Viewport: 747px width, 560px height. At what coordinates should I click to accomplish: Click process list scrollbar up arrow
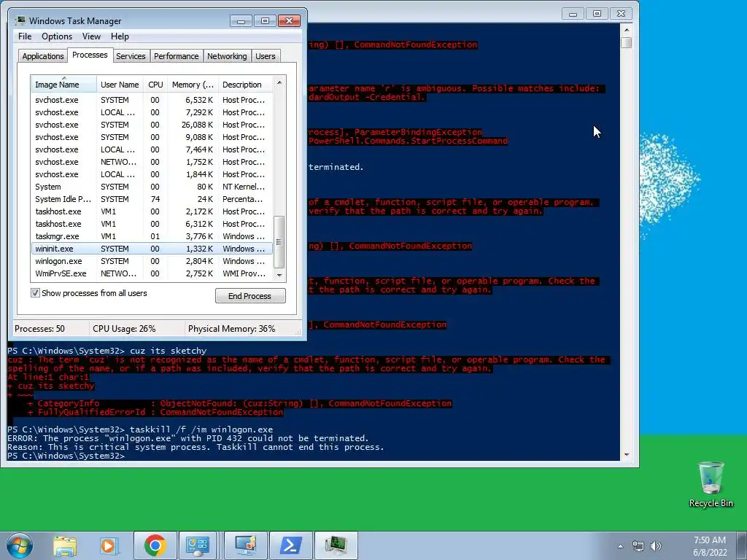(279, 82)
